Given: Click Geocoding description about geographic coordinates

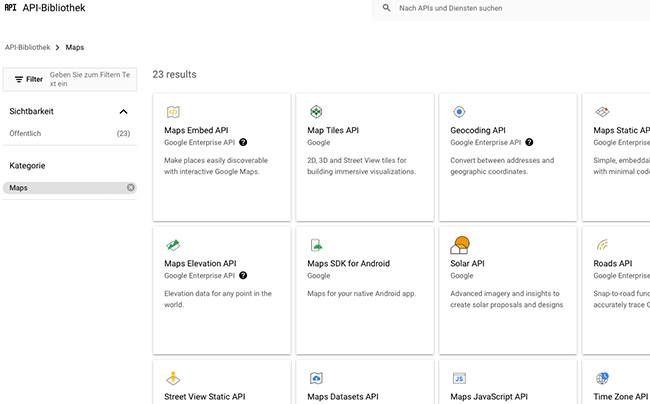Looking at the screenshot, I should click(502, 166).
